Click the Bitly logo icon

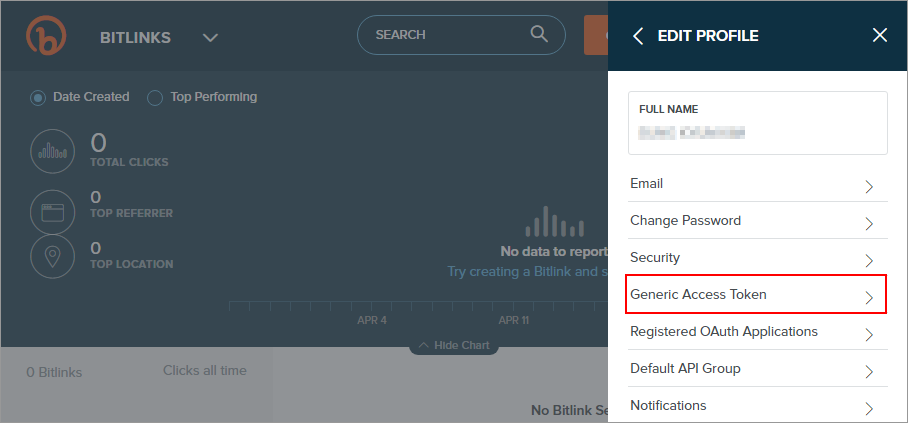(x=46, y=35)
